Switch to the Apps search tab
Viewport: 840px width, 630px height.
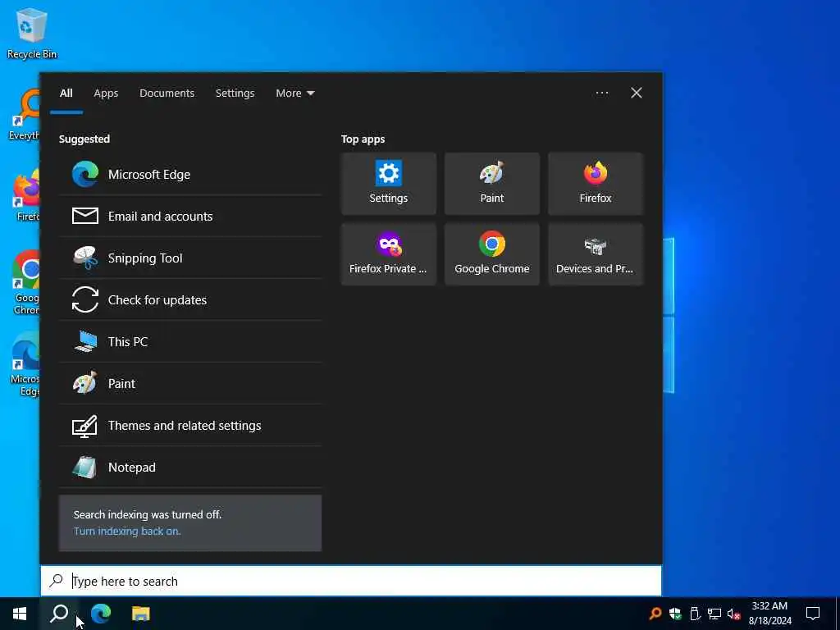tap(106, 94)
